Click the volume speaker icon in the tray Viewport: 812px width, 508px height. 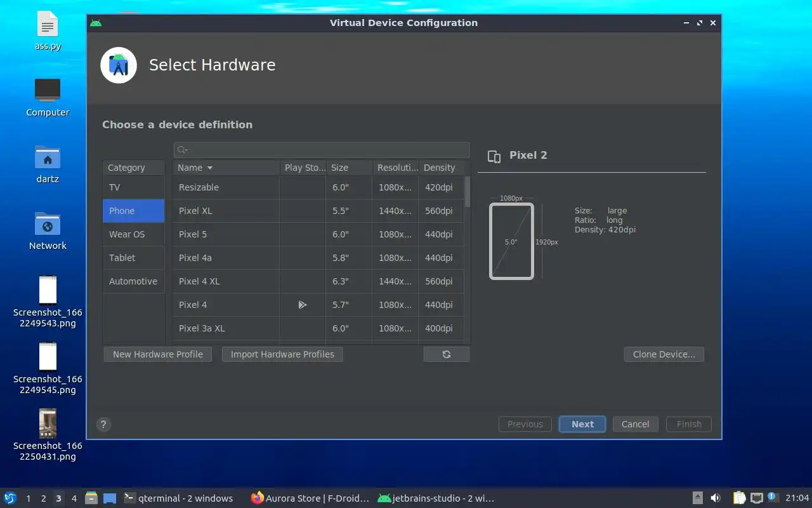coord(715,498)
